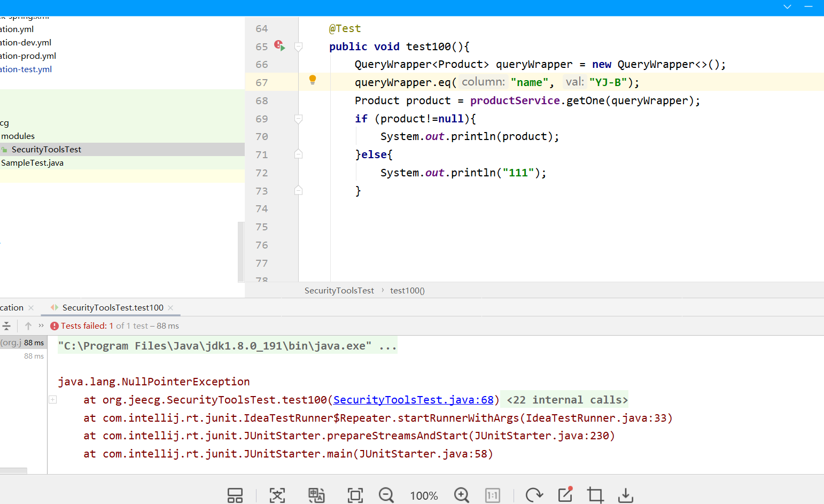The image size is (824, 504).
Task: Close the partially visible 'cation' run tab
Action: 31,307
